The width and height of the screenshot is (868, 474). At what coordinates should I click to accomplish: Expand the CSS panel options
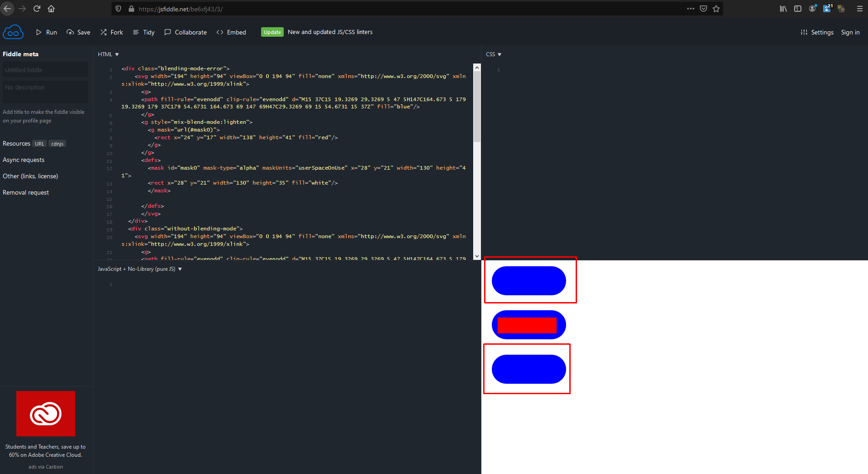click(x=494, y=54)
